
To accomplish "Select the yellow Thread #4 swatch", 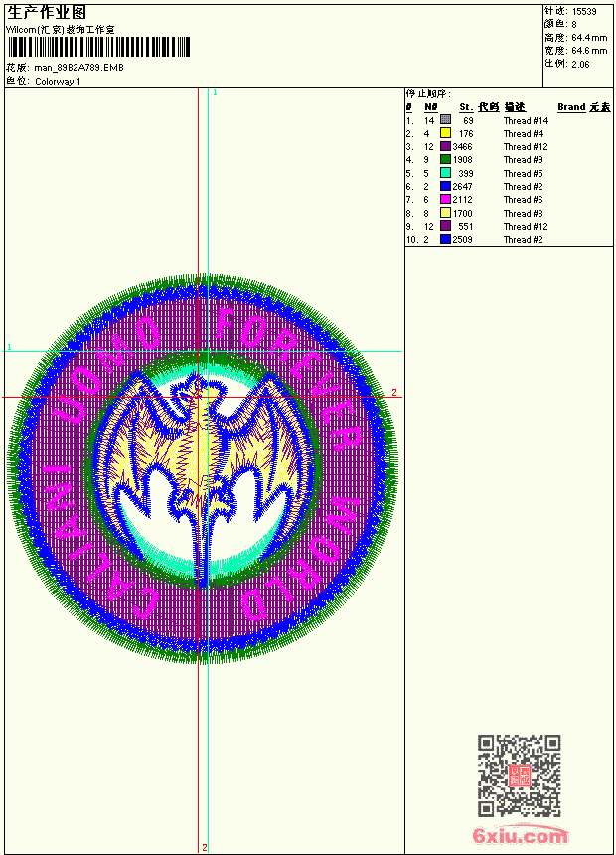I will [445, 133].
